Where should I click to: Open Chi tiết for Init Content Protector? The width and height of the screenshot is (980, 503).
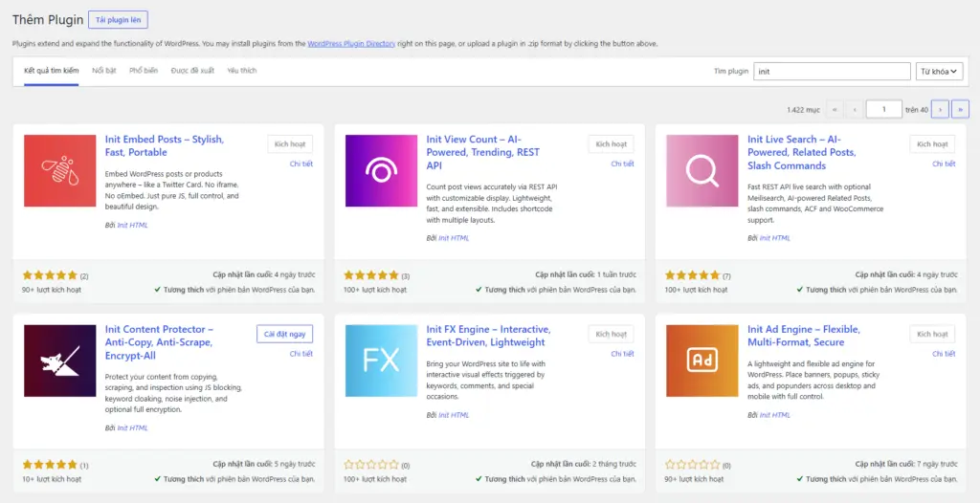tap(301, 354)
